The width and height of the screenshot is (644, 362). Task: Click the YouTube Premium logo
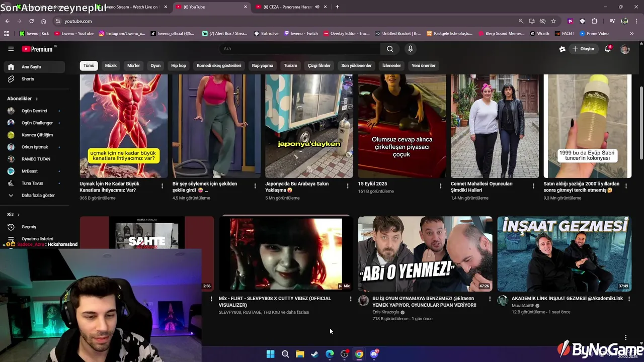point(38,49)
